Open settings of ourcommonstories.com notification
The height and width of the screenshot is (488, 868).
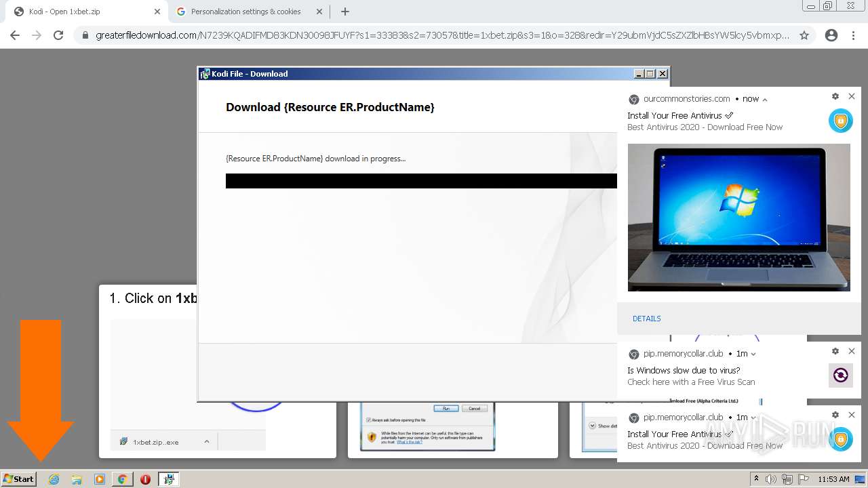(x=835, y=97)
